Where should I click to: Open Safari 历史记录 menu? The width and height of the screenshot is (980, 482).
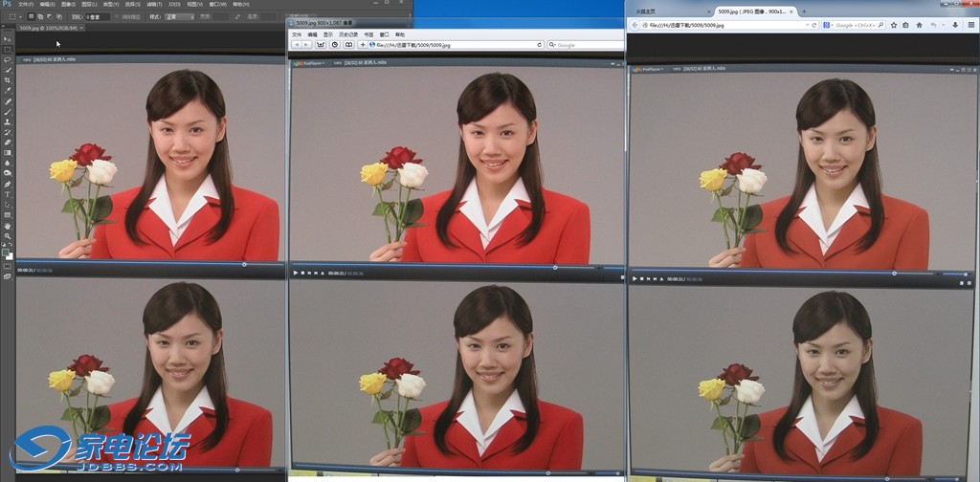tap(346, 34)
